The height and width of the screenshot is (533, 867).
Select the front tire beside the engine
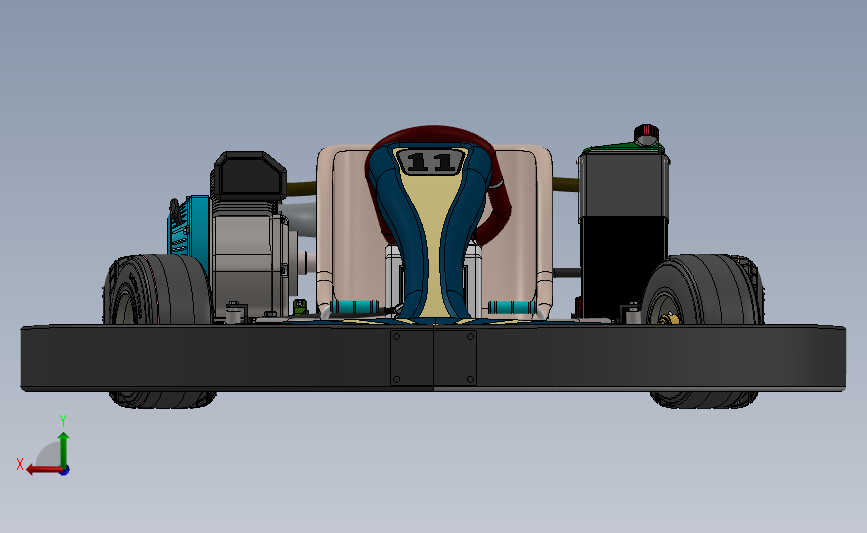(158, 289)
